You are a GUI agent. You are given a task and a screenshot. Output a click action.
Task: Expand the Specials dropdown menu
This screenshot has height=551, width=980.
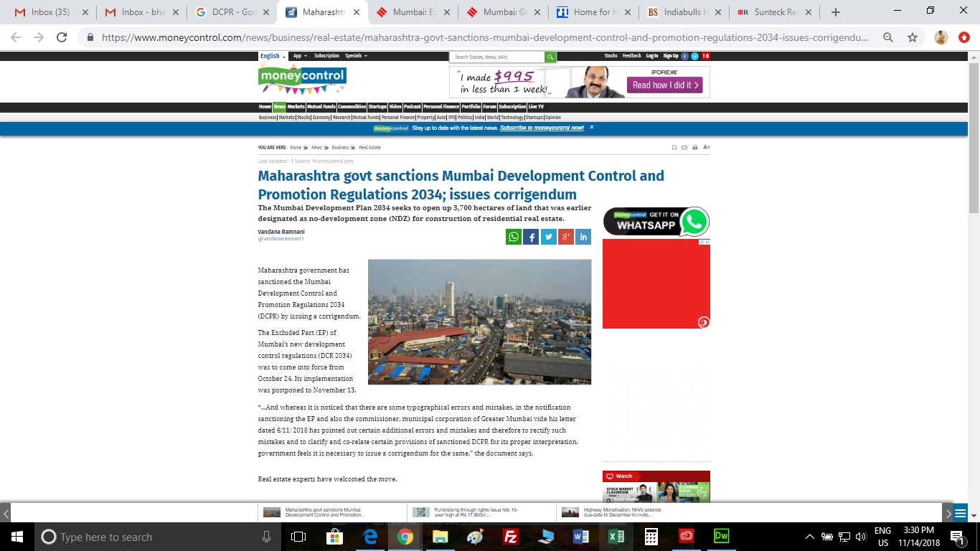(356, 56)
